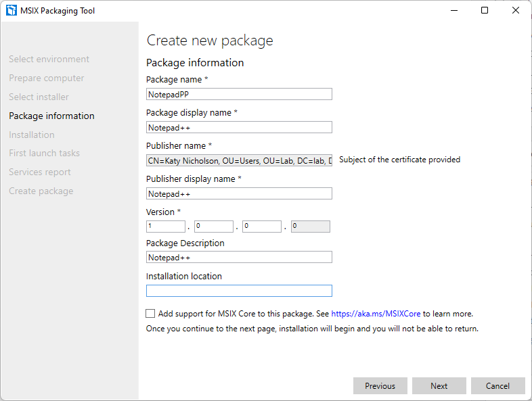Select Package information step in sidebar
Screen dimensions: 532x401
[x=51, y=116]
